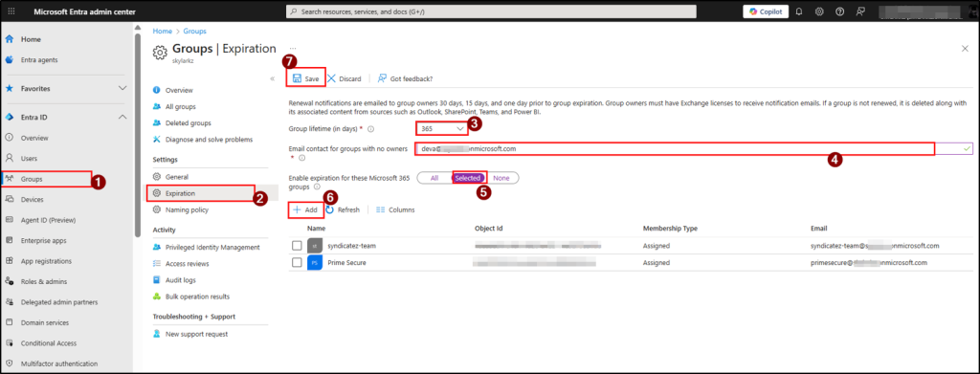This screenshot has height=374, width=980.
Task: Check the syndicatez-team row checkbox
Action: [297, 246]
